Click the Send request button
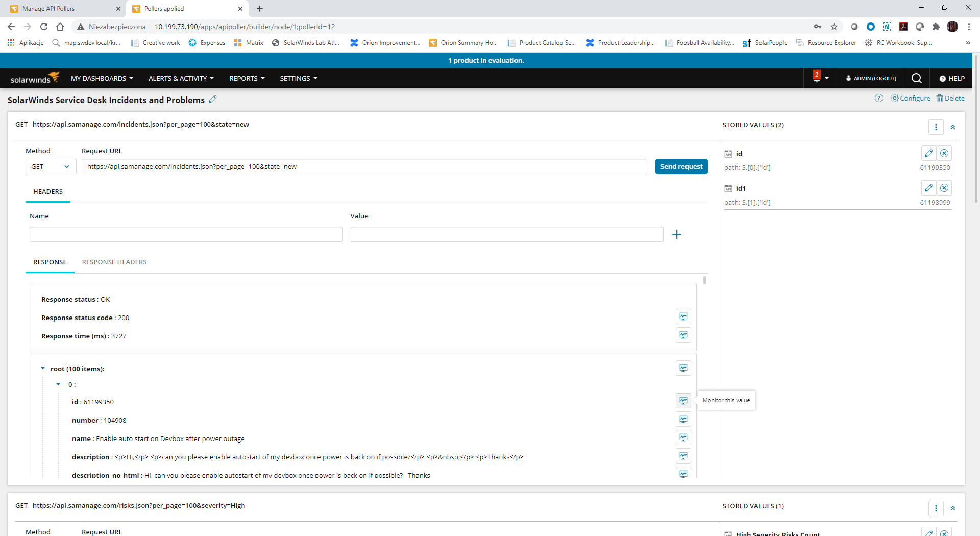The image size is (980, 536). coord(681,166)
